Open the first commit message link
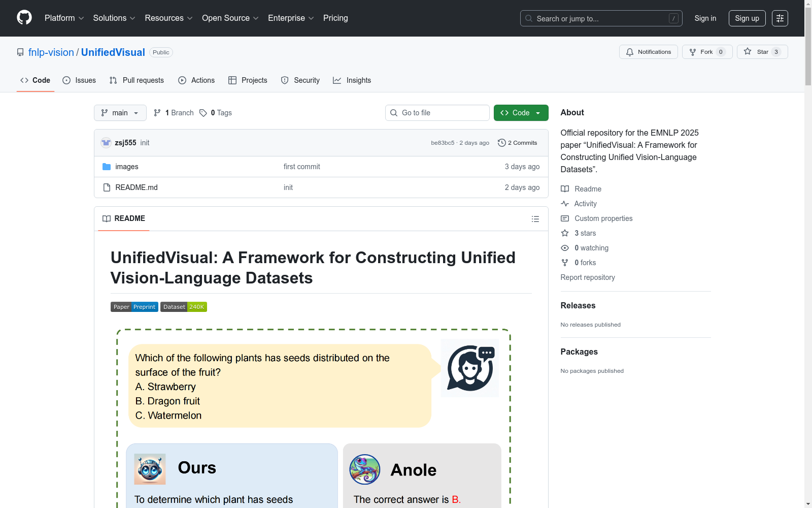The width and height of the screenshot is (812, 508). 302,167
